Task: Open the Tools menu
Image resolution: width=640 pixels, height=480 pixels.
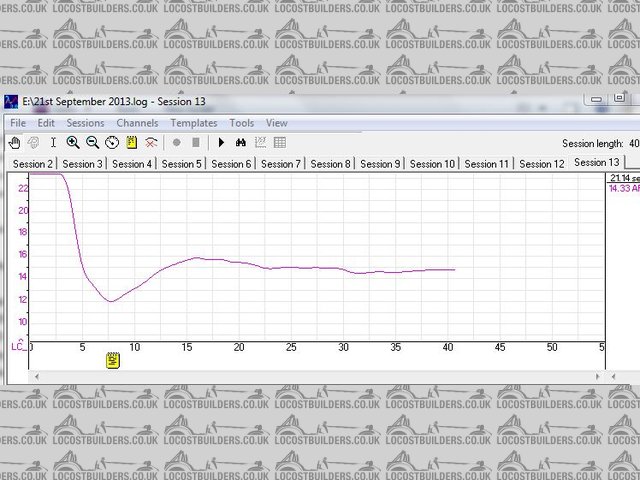Action: point(242,123)
